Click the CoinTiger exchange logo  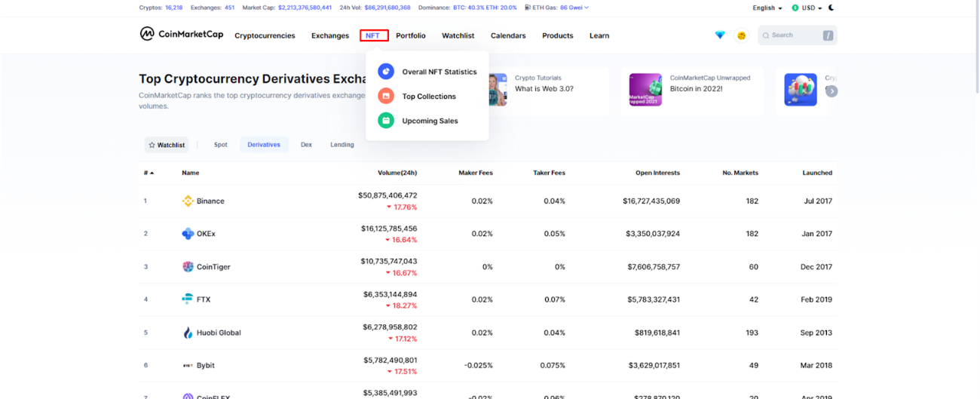click(x=188, y=267)
